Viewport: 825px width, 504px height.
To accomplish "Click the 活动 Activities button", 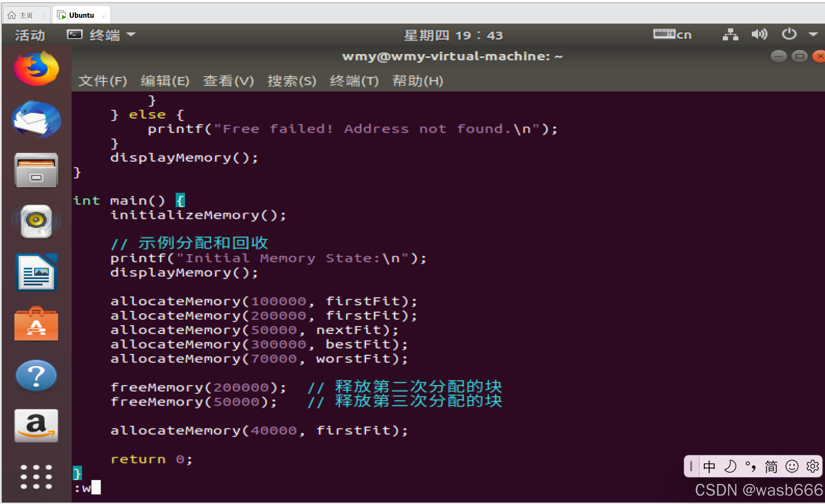I will tap(29, 35).
